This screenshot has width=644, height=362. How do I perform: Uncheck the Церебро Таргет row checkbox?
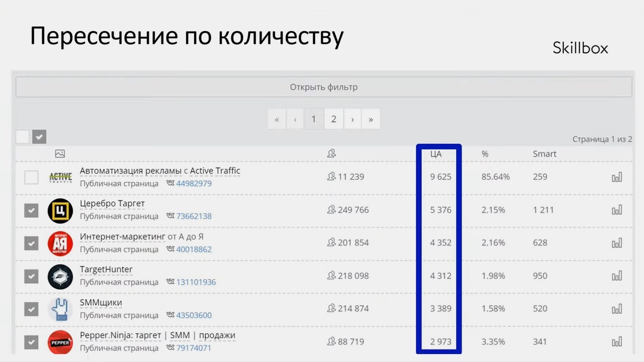point(31,210)
